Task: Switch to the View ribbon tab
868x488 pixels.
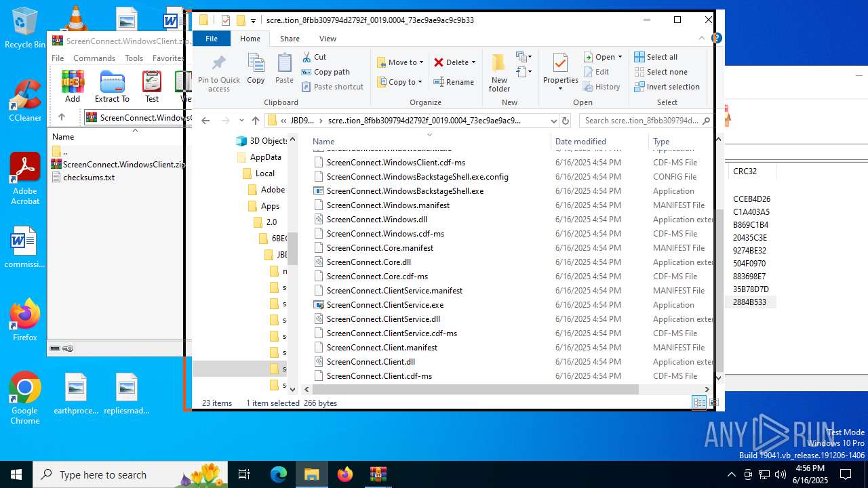Action: click(x=328, y=39)
